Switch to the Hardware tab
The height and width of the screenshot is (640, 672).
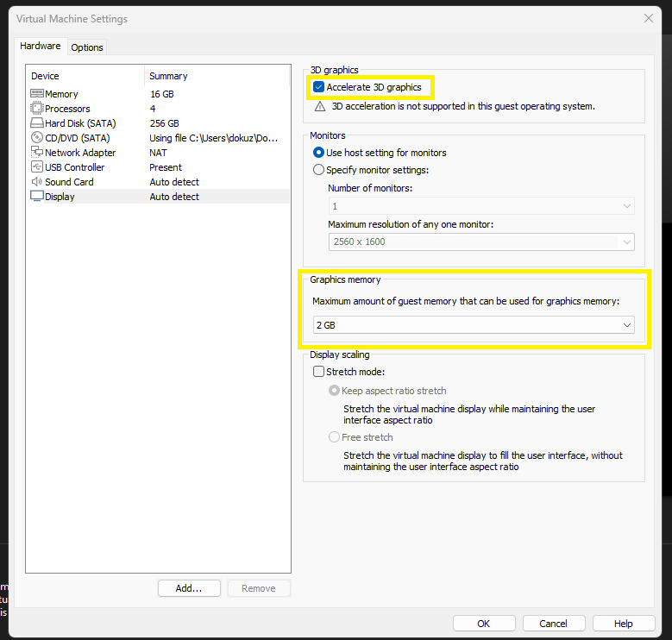point(41,46)
